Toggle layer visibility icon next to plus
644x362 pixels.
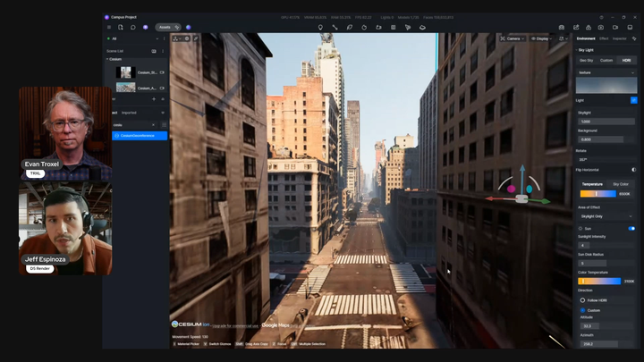point(163,99)
